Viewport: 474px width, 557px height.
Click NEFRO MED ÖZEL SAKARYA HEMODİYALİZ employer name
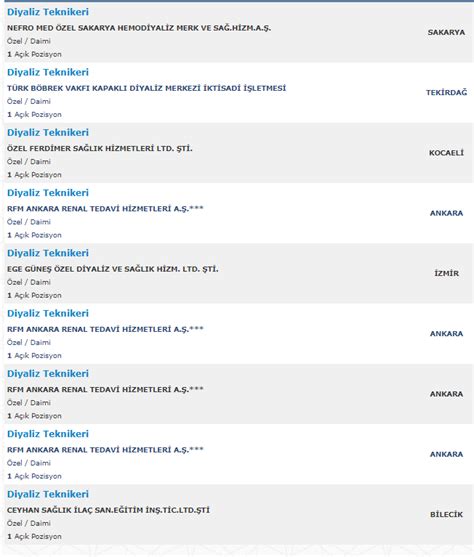(139, 28)
